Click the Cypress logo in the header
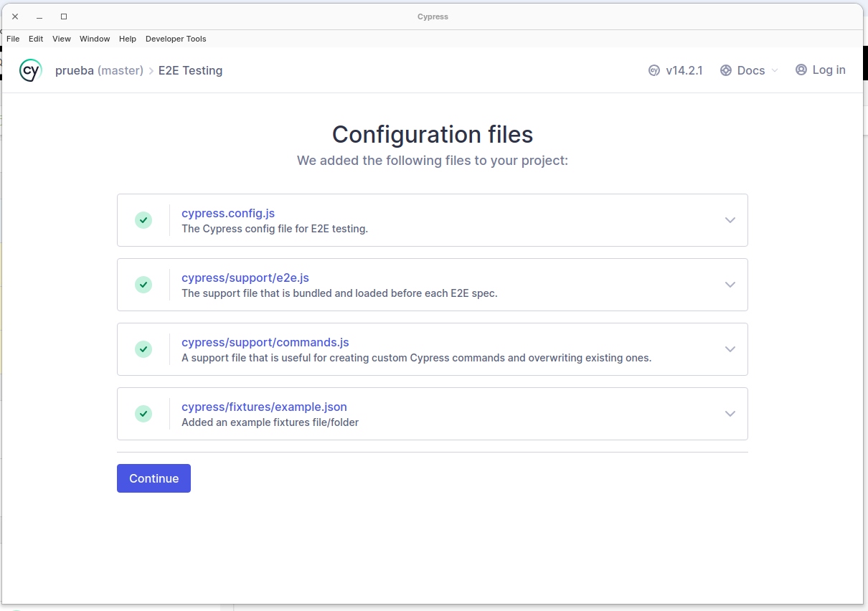This screenshot has height=611, width=868. tap(30, 70)
